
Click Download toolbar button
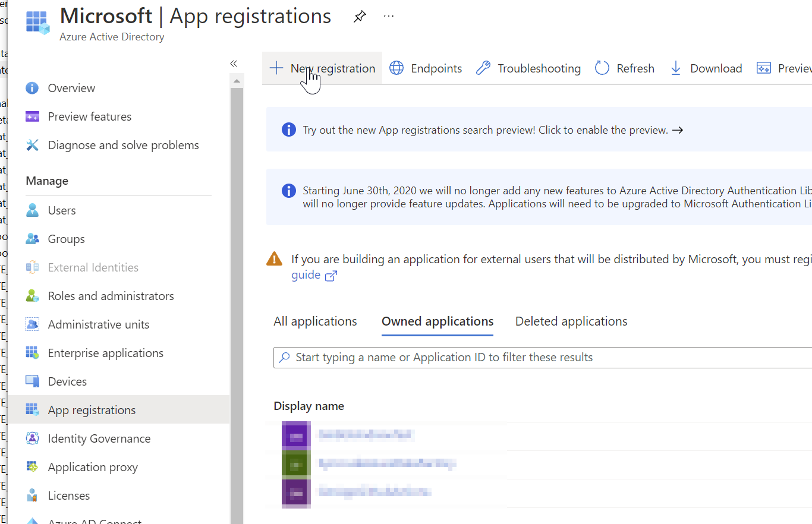(706, 68)
